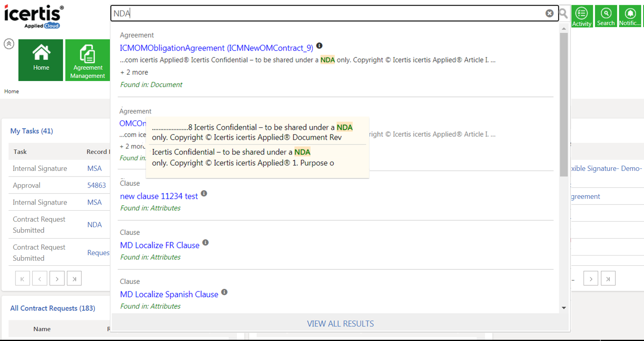
Task: Open the Notifications bell icon
Action: tap(630, 17)
